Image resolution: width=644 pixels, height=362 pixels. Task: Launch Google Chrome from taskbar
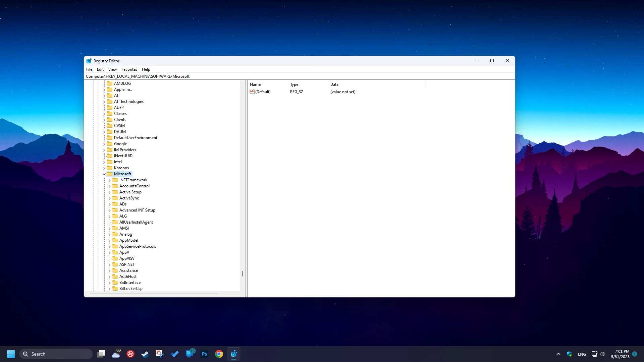tap(219, 354)
